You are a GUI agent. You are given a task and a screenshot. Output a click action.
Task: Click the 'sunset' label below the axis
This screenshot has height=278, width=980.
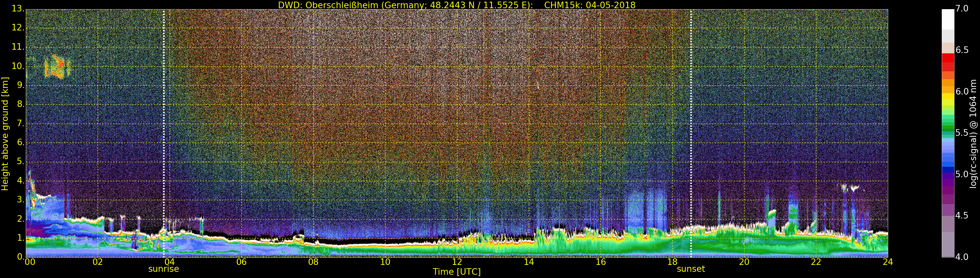coord(691,269)
